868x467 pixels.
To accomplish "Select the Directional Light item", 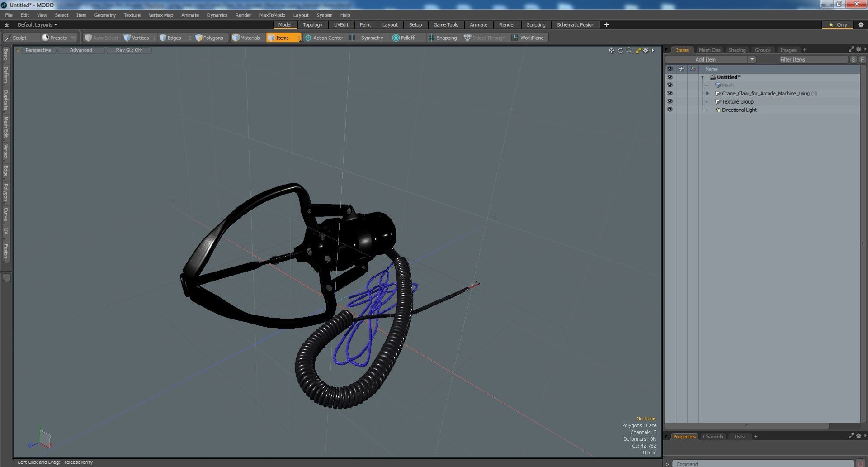I will click(739, 110).
